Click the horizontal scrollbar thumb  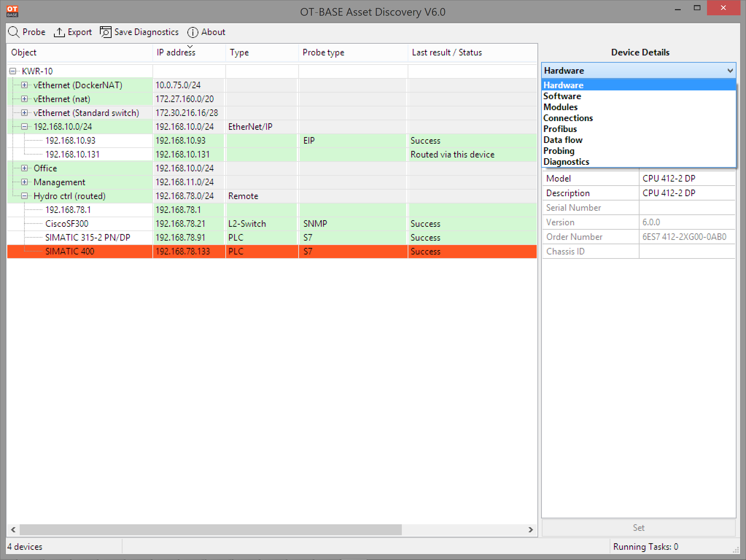tap(211, 529)
